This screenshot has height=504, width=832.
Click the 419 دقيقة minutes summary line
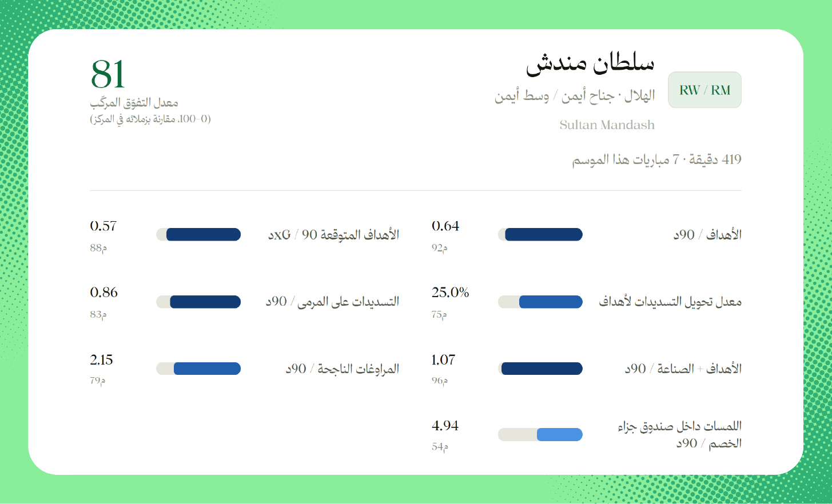[x=657, y=159]
